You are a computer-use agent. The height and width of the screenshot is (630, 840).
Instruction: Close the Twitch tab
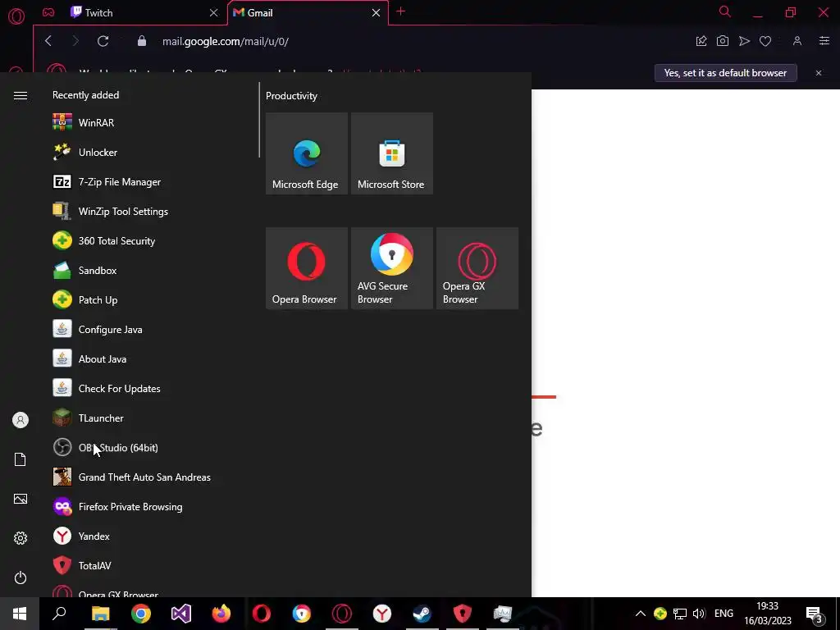point(214,12)
